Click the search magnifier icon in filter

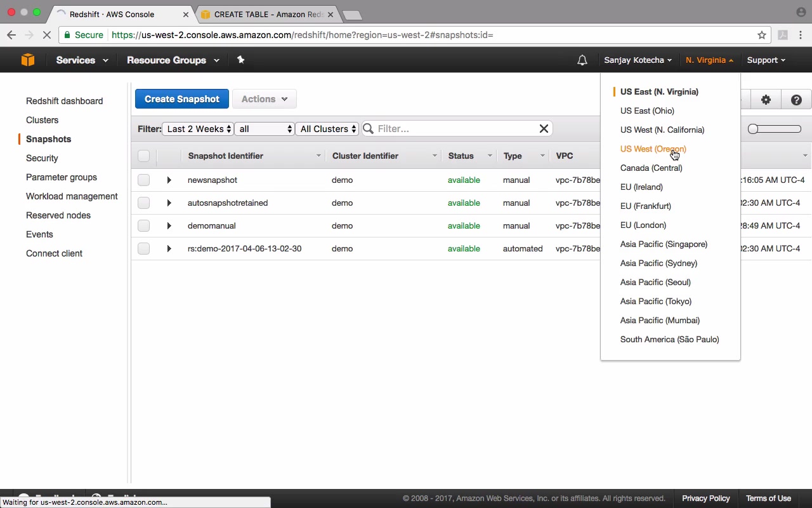tap(369, 129)
